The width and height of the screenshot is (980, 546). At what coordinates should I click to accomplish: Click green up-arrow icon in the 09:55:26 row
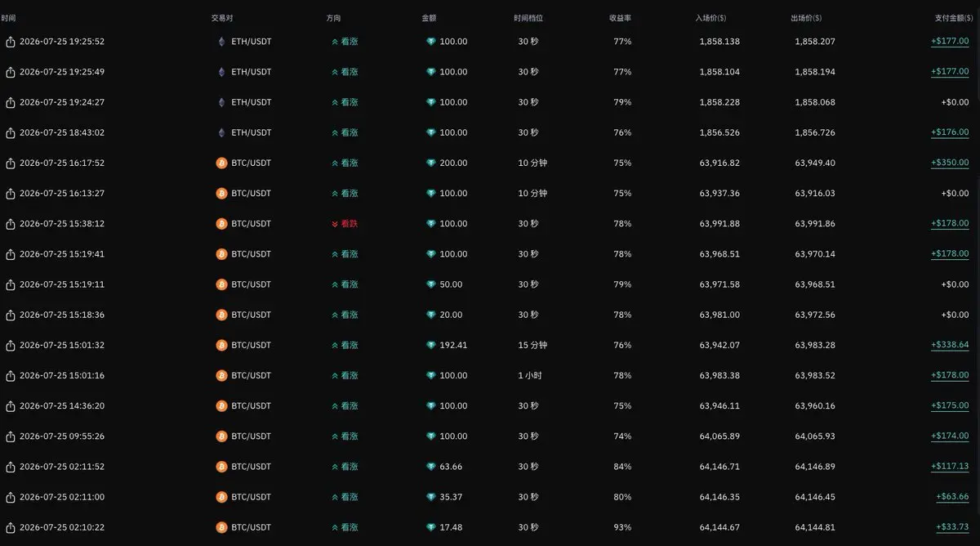(335, 436)
